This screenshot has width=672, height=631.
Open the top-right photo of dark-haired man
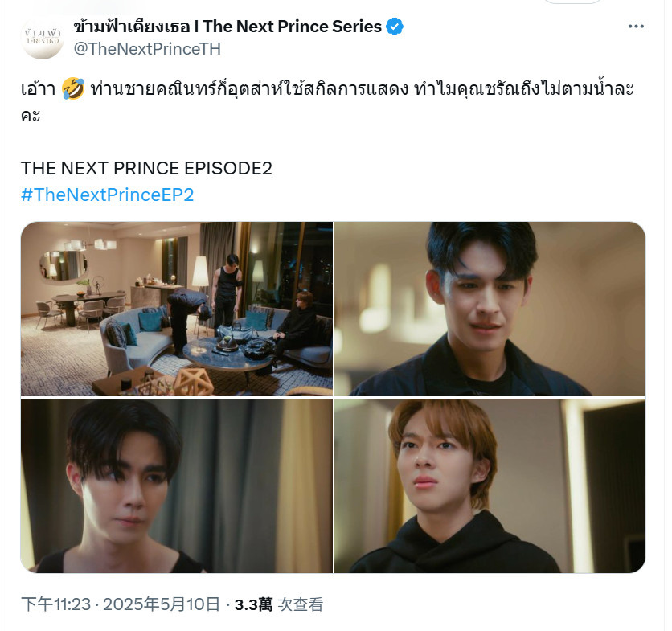pyautogui.click(x=490, y=309)
